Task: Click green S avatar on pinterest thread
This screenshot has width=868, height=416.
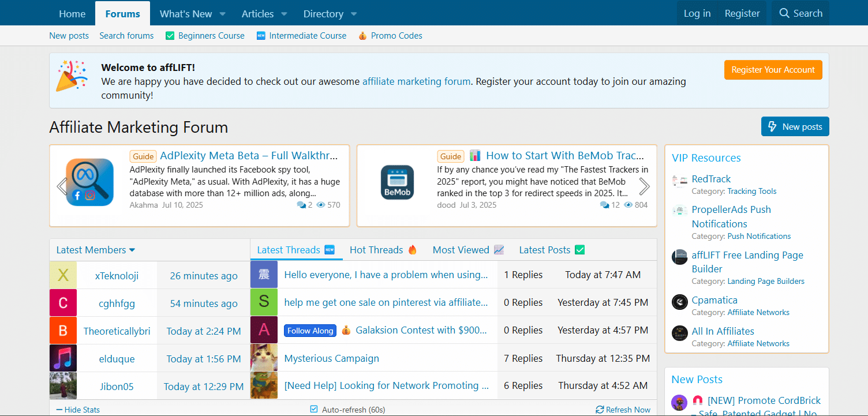Action: point(264,302)
